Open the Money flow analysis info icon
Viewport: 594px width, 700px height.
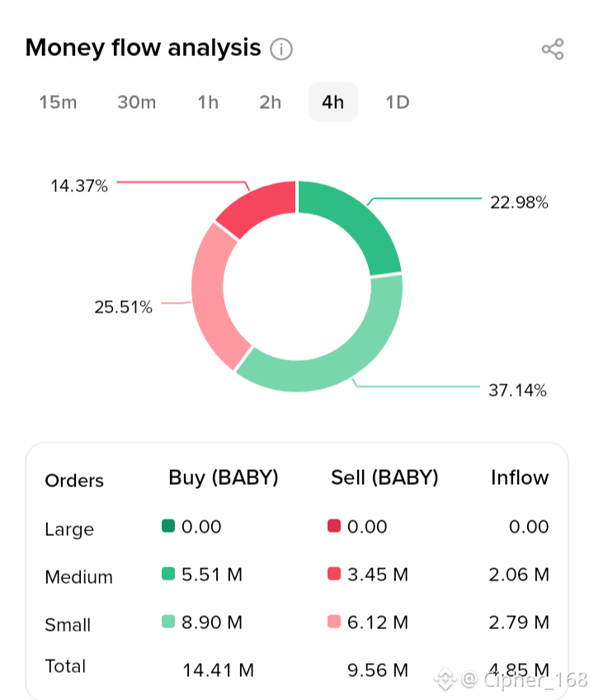[x=281, y=49]
